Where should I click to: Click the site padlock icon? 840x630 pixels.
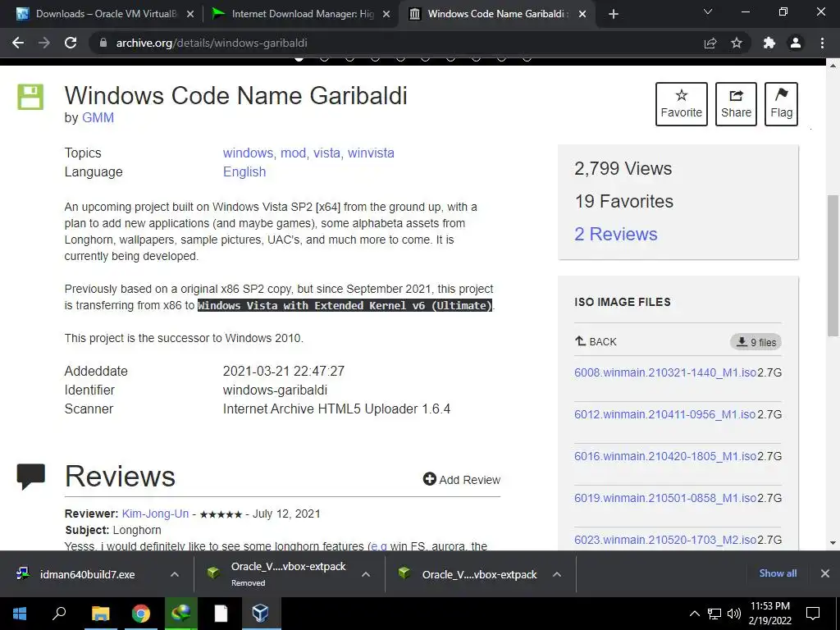coord(103,43)
